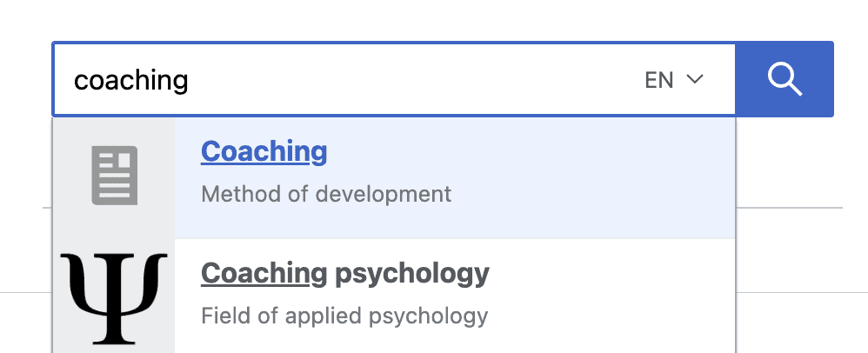The width and height of the screenshot is (868, 353).
Task: Click the "Method of development" description
Action: click(326, 193)
